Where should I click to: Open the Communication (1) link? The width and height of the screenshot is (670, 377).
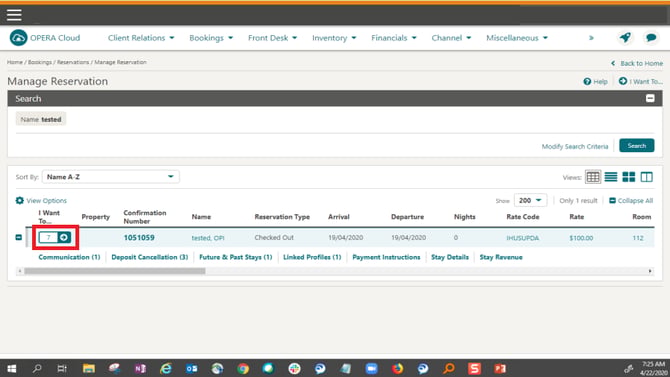coord(69,257)
